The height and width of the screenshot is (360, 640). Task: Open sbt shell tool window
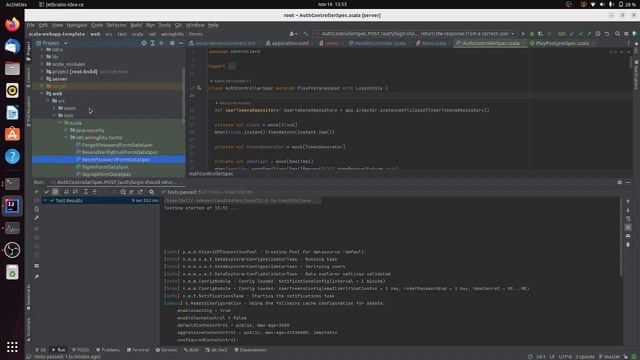(216, 350)
